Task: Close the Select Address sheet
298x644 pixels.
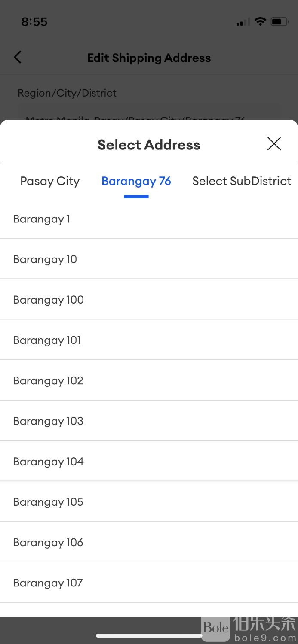Action: (274, 144)
